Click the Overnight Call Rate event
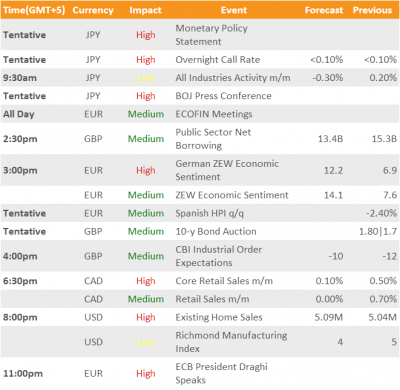The image size is (400, 390). click(218, 60)
